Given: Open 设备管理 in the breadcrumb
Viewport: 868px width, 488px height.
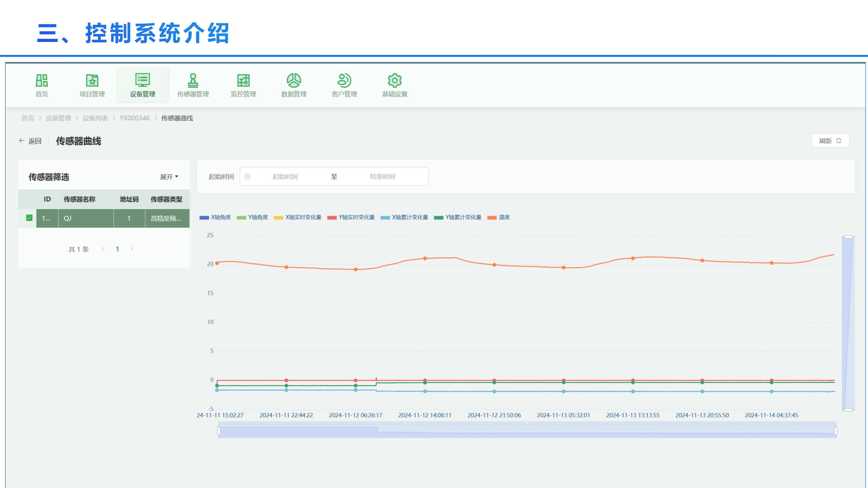Looking at the screenshot, I should click(x=58, y=118).
